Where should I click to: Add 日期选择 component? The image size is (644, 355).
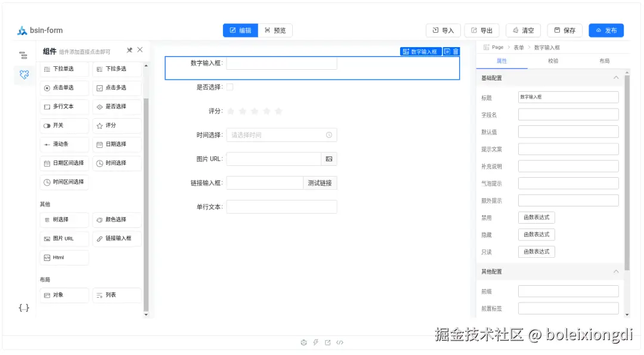(x=117, y=144)
